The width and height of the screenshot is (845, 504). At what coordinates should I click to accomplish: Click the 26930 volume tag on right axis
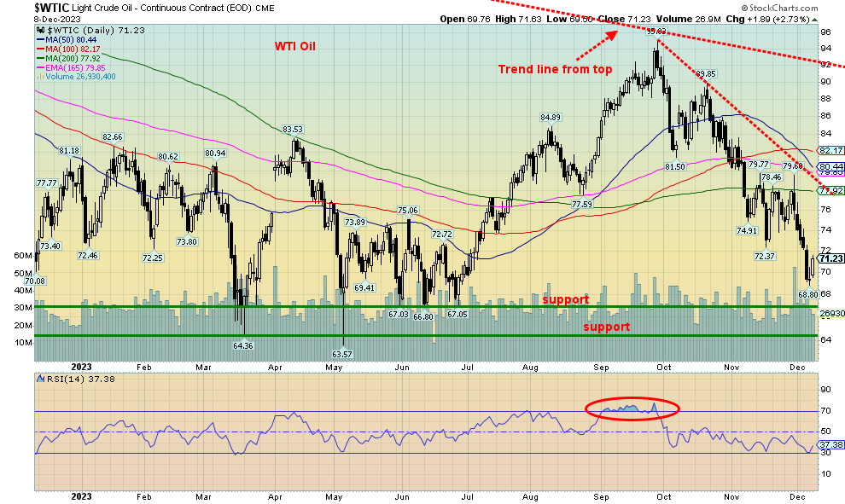[830, 313]
